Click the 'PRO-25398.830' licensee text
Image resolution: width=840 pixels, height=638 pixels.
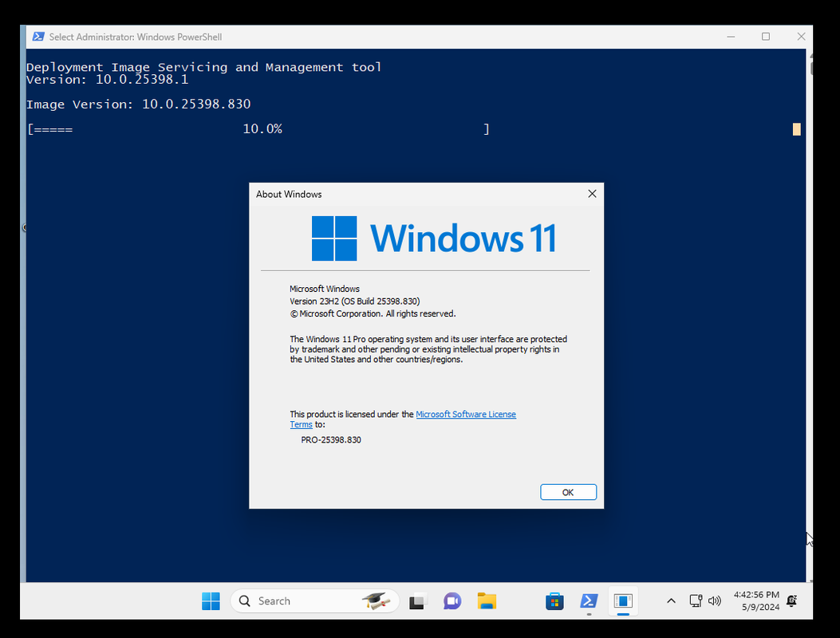pyautogui.click(x=331, y=439)
